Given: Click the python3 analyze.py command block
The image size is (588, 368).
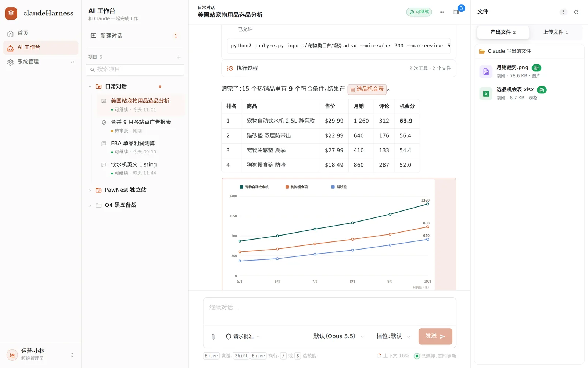Looking at the screenshot, I should (x=339, y=46).
